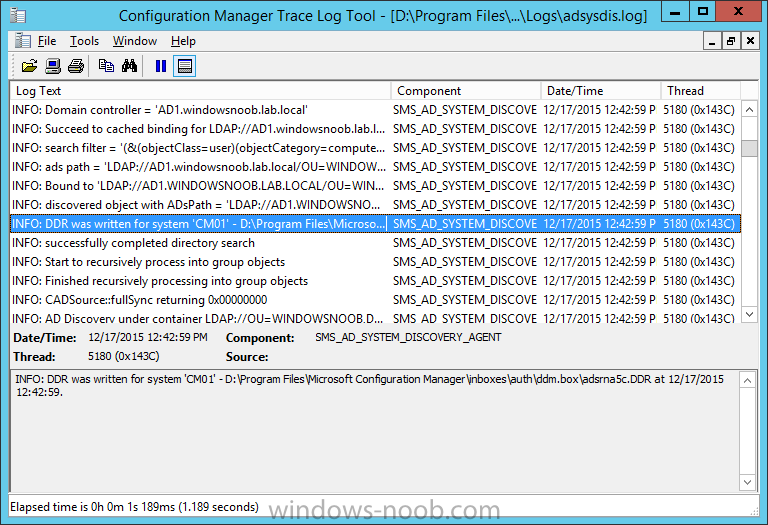Close the inner adsysdis.log document
Screen dimensions: 768x525
tap(750, 41)
